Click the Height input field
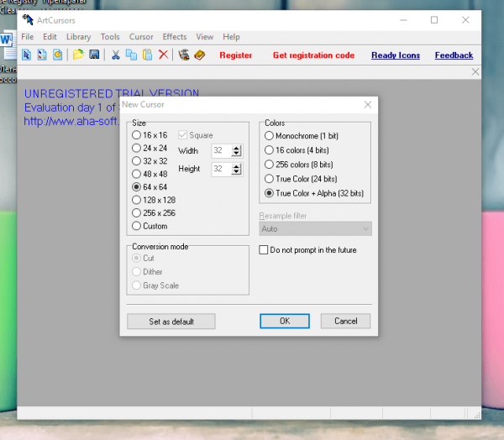The height and width of the screenshot is (440, 504). [221, 169]
